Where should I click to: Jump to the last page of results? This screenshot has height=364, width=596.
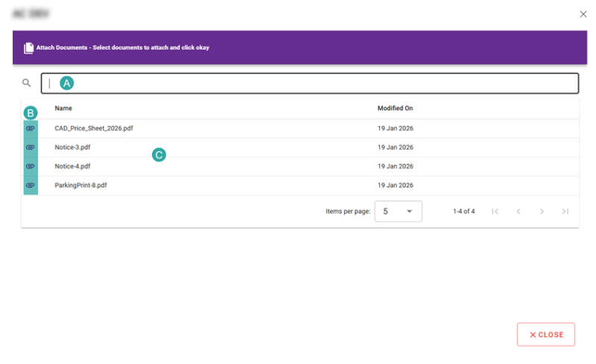(x=565, y=211)
